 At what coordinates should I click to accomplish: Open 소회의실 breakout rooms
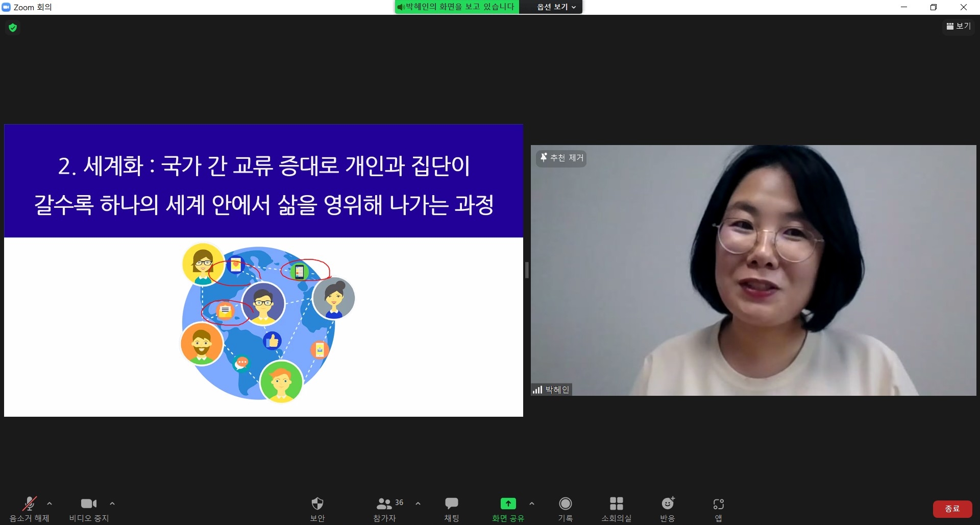[617, 509]
